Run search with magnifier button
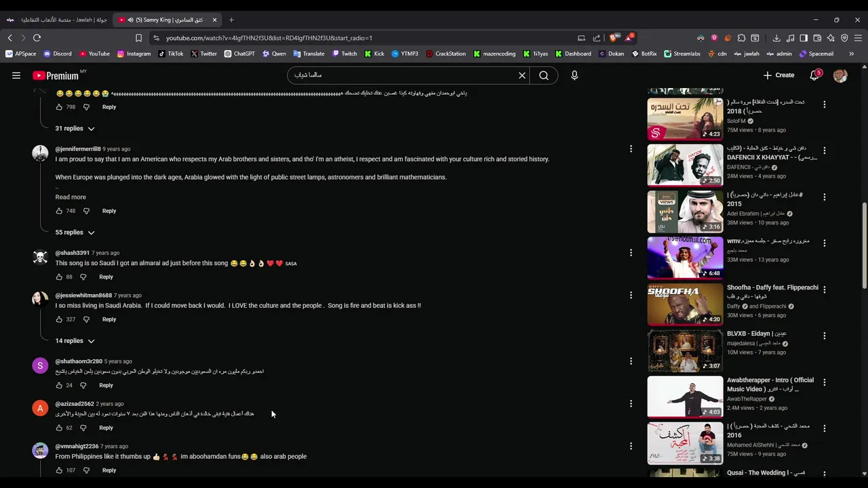The image size is (868, 488). 544,75
